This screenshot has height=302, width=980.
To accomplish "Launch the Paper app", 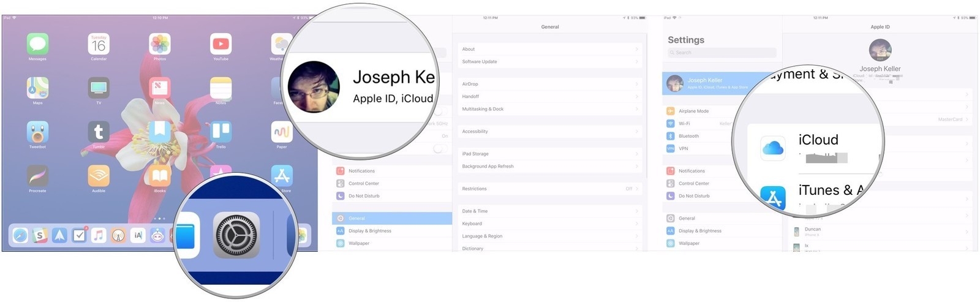I will [282, 132].
